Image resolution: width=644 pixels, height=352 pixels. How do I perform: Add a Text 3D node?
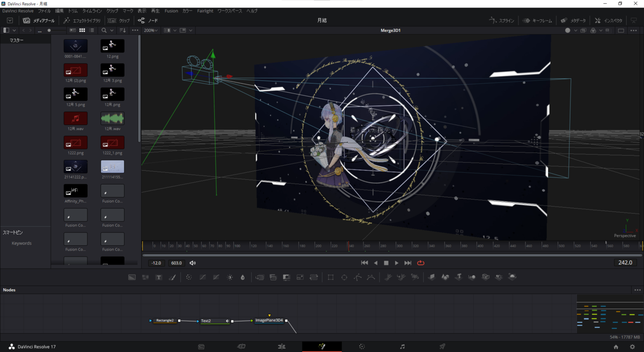(459, 277)
